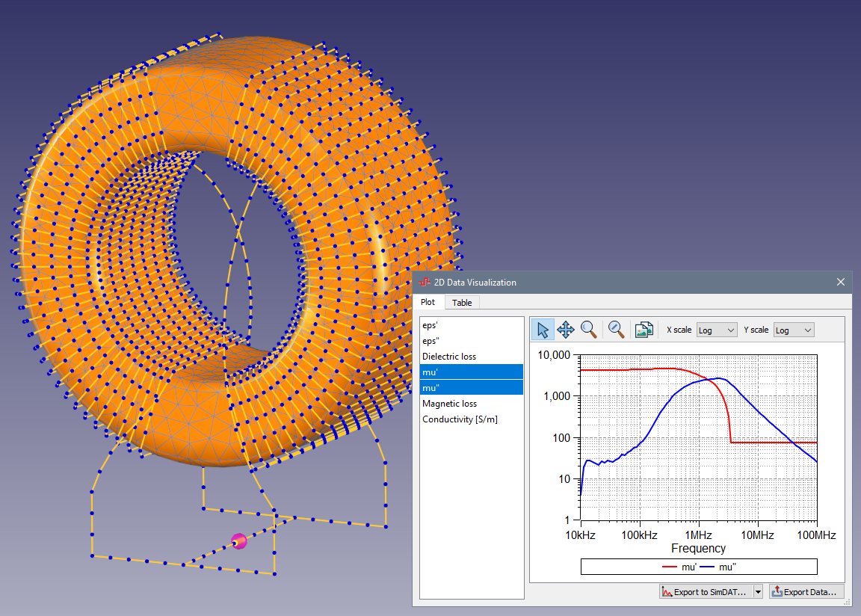This screenshot has height=616, width=861.
Task: Click the reset zoom magnifier icon
Action: 617,330
